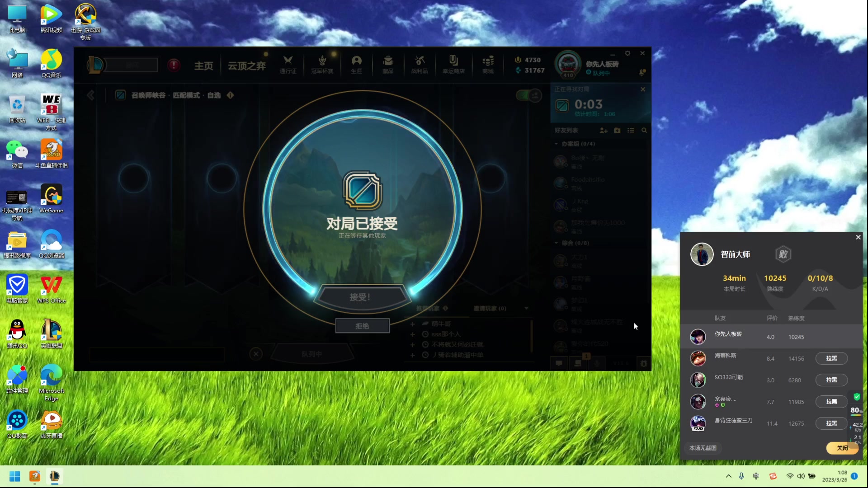Click the League client taskbar icon
This screenshot has width=868, height=488.
tap(54, 476)
